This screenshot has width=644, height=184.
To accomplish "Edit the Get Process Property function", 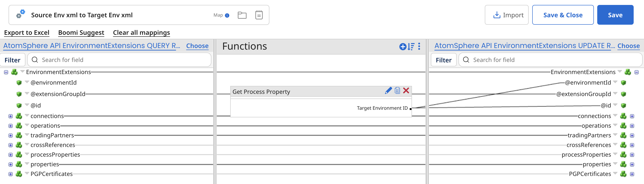I will [388, 91].
